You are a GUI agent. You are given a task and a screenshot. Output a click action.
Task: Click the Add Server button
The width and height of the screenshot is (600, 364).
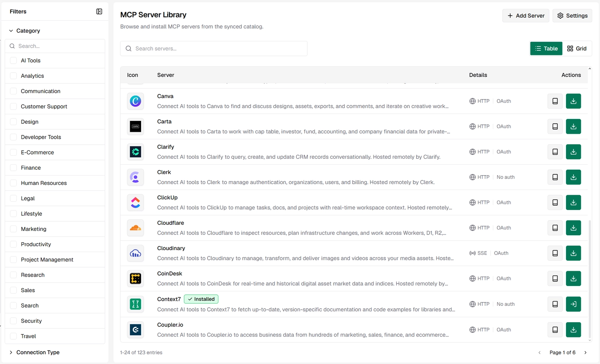526,16
